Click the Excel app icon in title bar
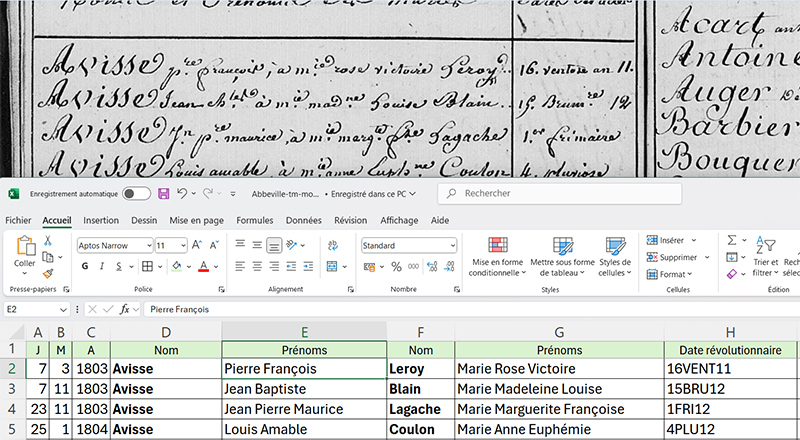 [x=14, y=193]
